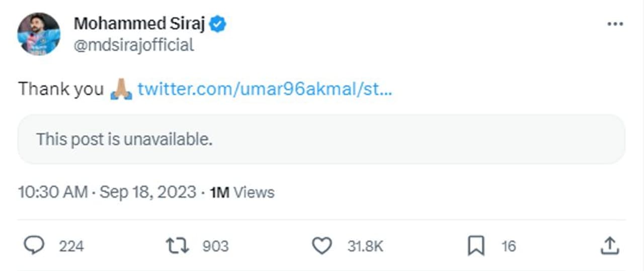Click the 10:30 AM timestamp
Viewport: 644px width, 271px height.
[52, 193]
